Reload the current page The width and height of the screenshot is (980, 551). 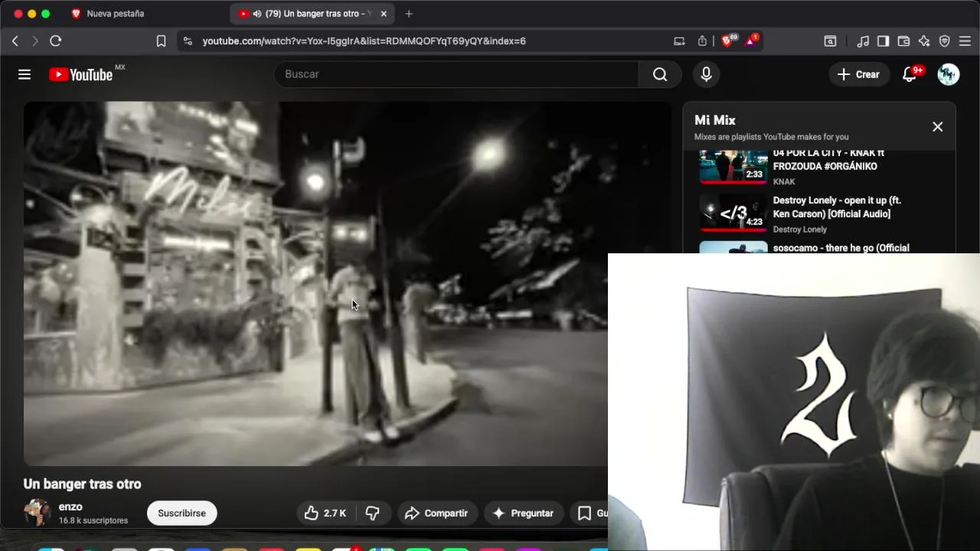(x=56, y=41)
